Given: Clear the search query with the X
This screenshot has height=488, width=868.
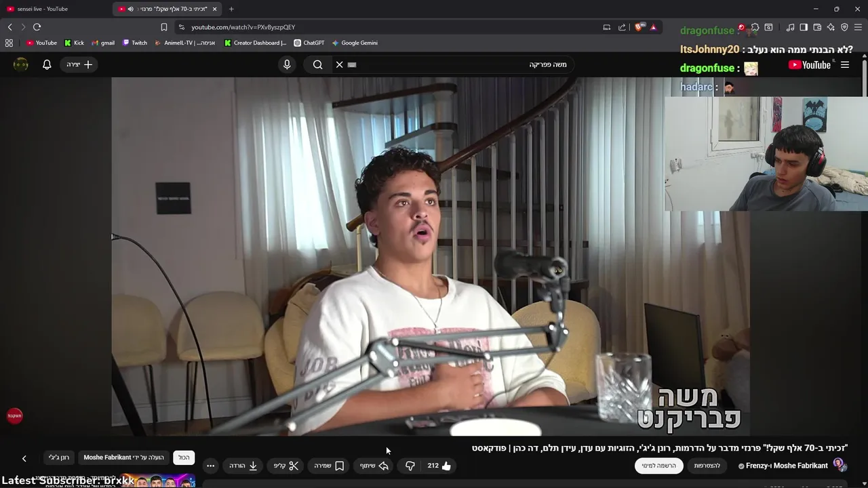Looking at the screenshot, I should tap(339, 64).
